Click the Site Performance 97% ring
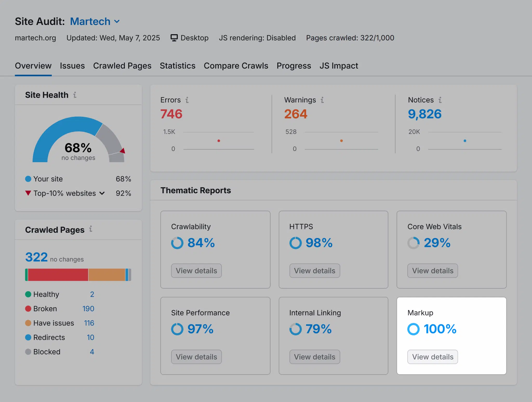532x402 pixels. click(x=177, y=329)
